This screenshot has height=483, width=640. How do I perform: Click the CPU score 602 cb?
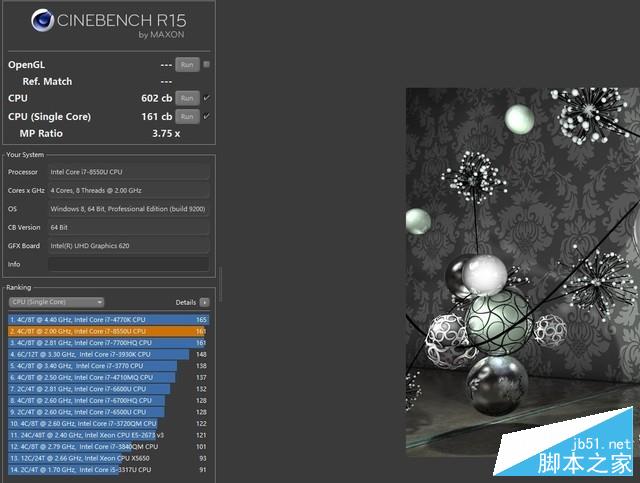pos(157,98)
